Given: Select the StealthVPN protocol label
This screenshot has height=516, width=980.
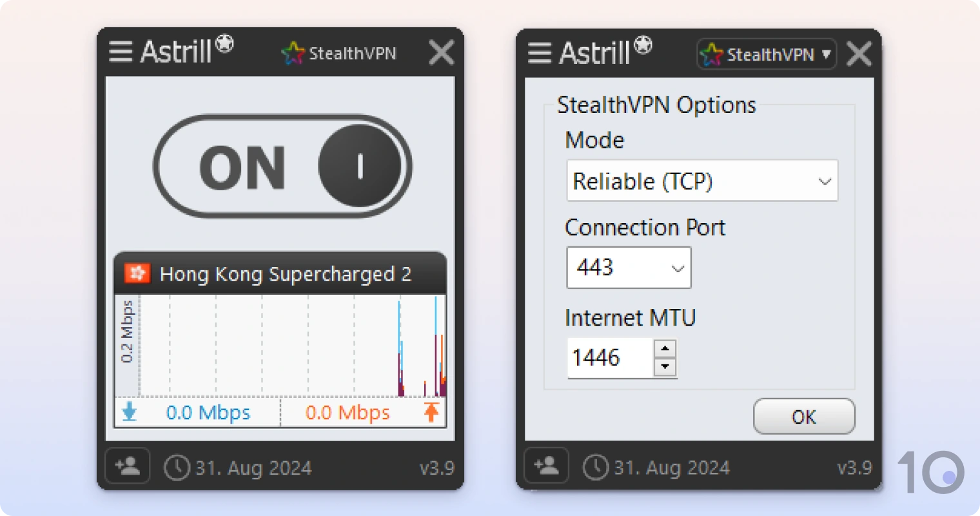Looking at the screenshot, I should point(354,54).
